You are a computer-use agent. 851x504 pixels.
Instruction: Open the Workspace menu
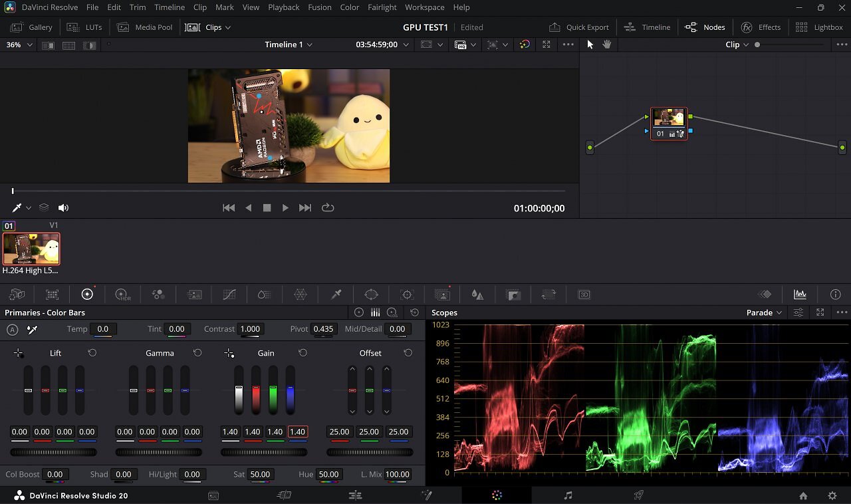click(424, 7)
